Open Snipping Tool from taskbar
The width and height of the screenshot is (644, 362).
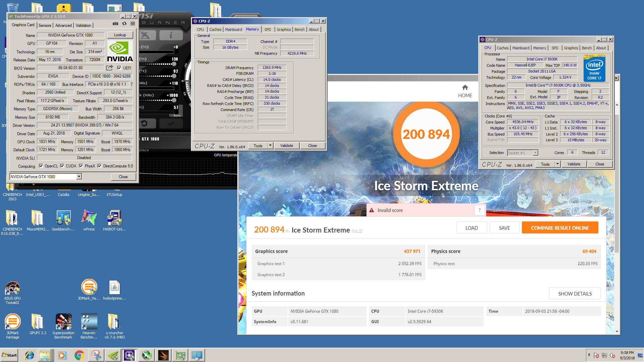coord(96,355)
